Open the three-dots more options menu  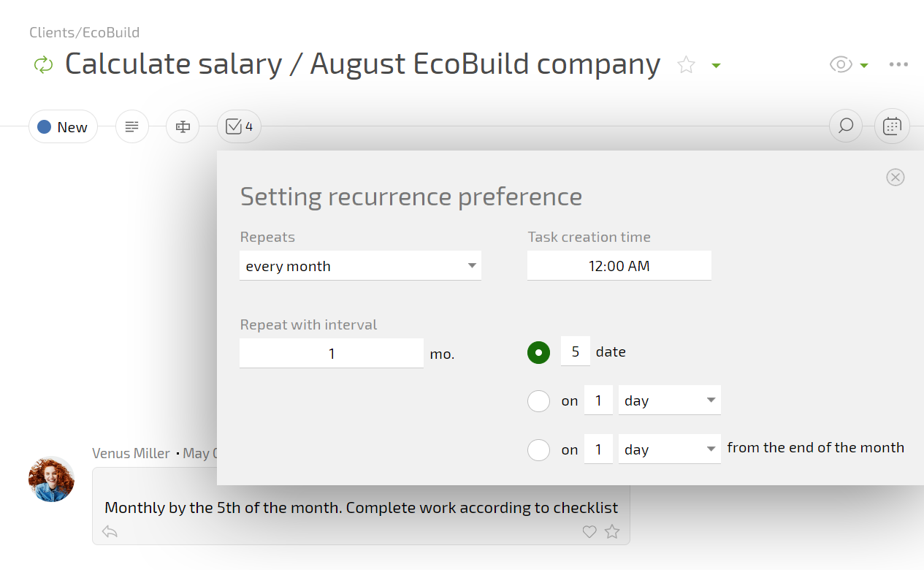(x=898, y=64)
